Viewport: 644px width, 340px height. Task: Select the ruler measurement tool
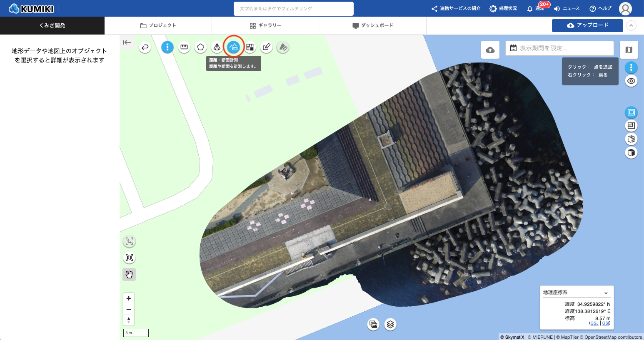(x=184, y=47)
